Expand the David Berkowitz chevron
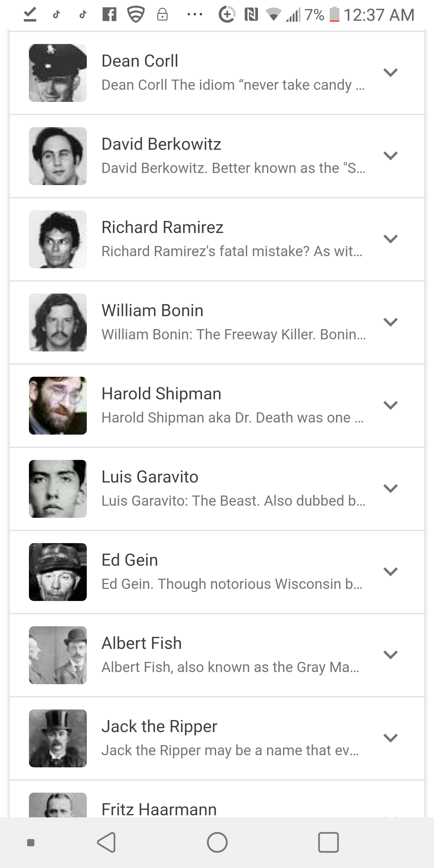434x868 pixels. 391,156
